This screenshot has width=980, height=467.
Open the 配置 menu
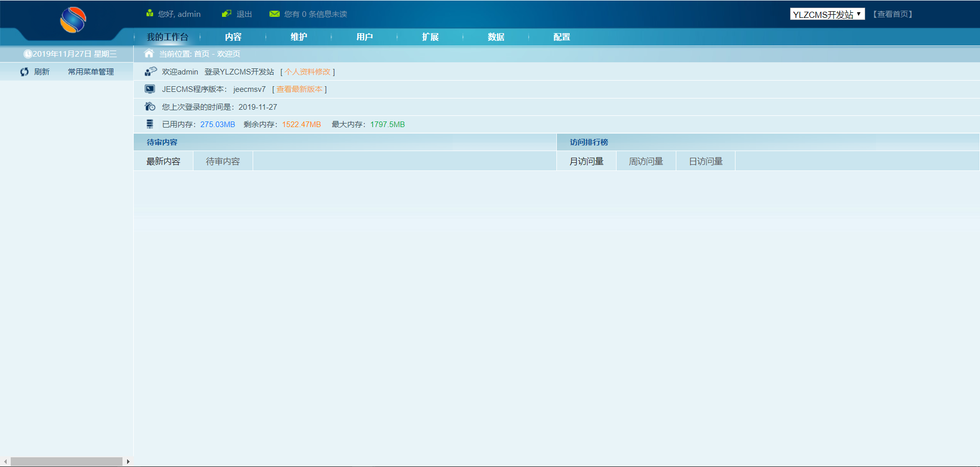tap(562, 37)
